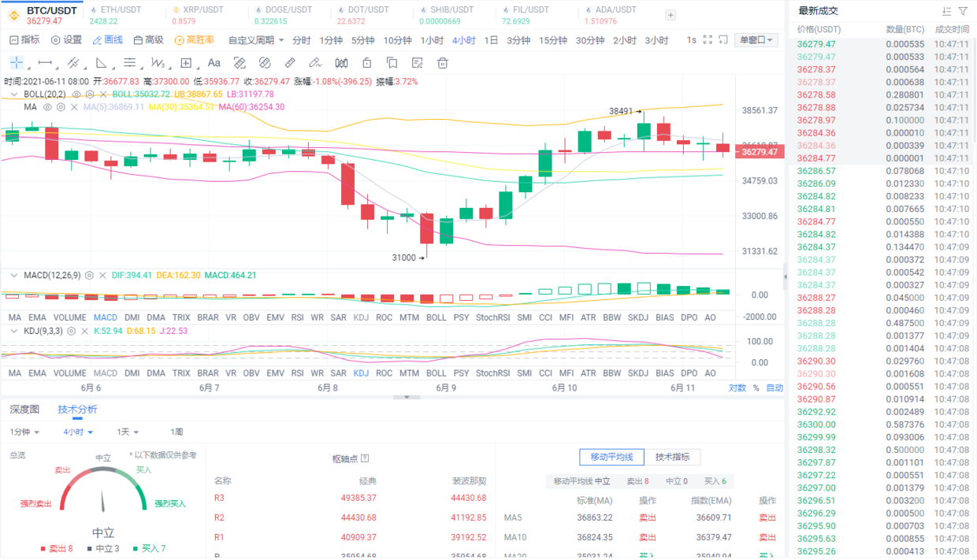Select the Aa text annotation tool

[214, 63]
